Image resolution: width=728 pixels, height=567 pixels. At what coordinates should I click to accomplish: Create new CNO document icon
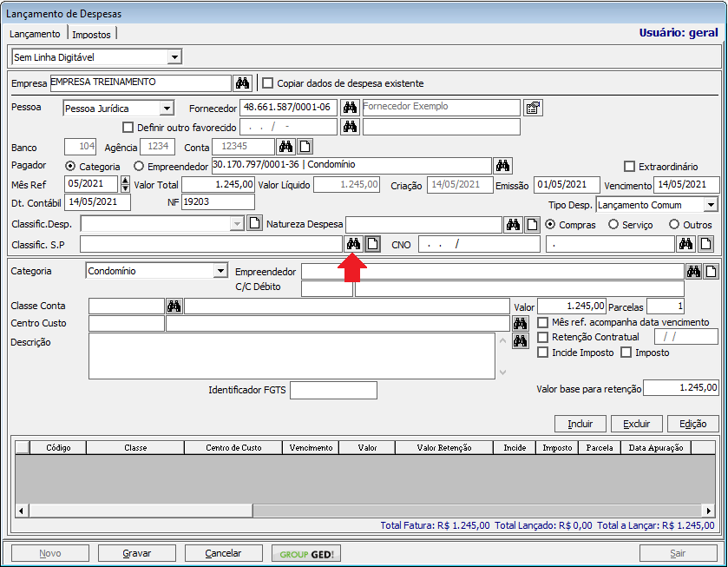[705, 244]
